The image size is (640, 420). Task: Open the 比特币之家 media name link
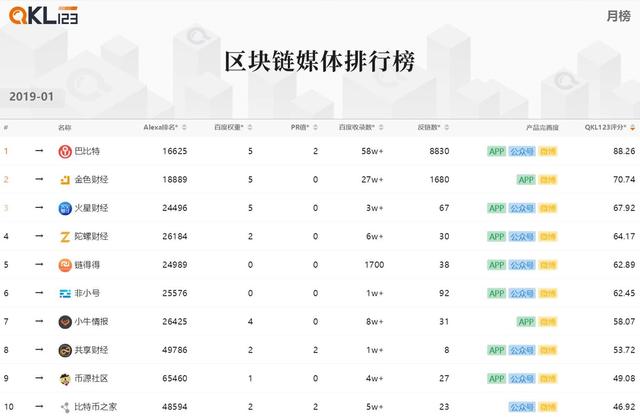[x=96, y=407]
